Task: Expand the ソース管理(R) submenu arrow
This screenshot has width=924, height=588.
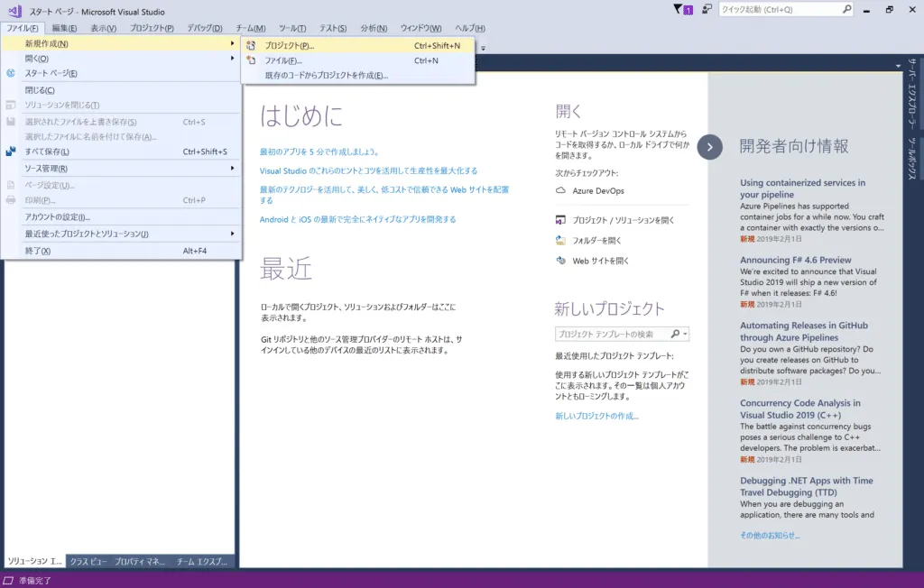Action: coord(232,168)
